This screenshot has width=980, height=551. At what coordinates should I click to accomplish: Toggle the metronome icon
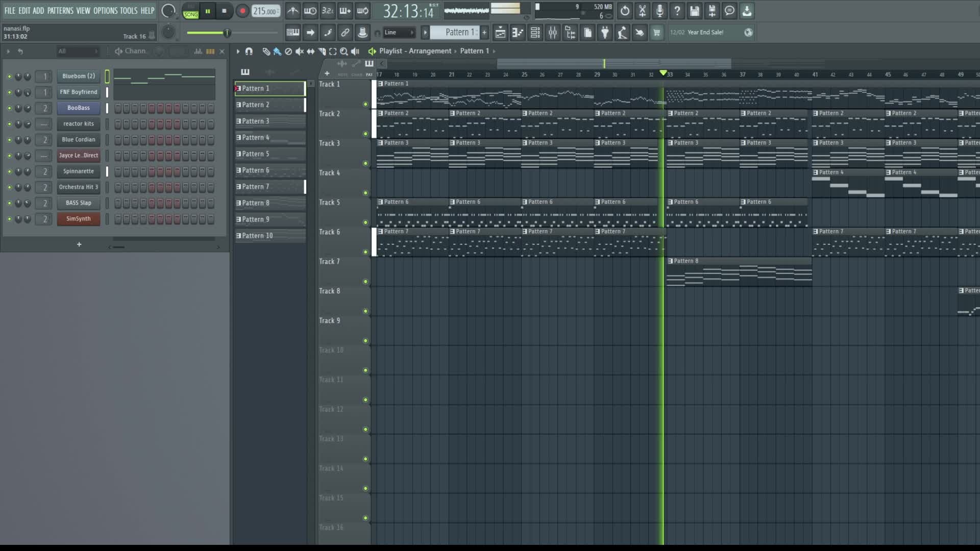click(x=292, y=11)
